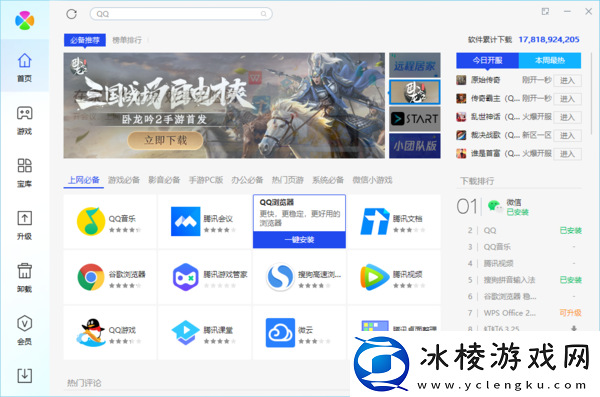
Task: Open QQ音乐 in download ranking list
Action: [x=497, y=247]
